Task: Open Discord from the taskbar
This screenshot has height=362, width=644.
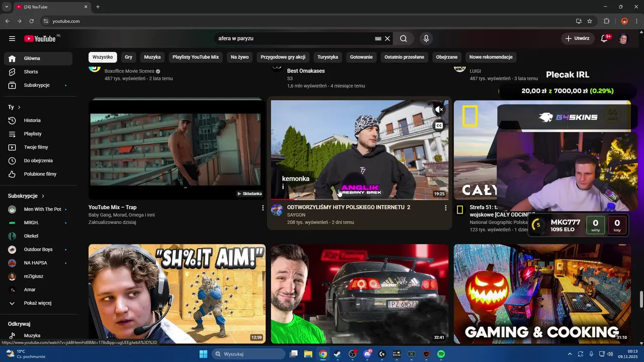Action: [x=367, y=354]
